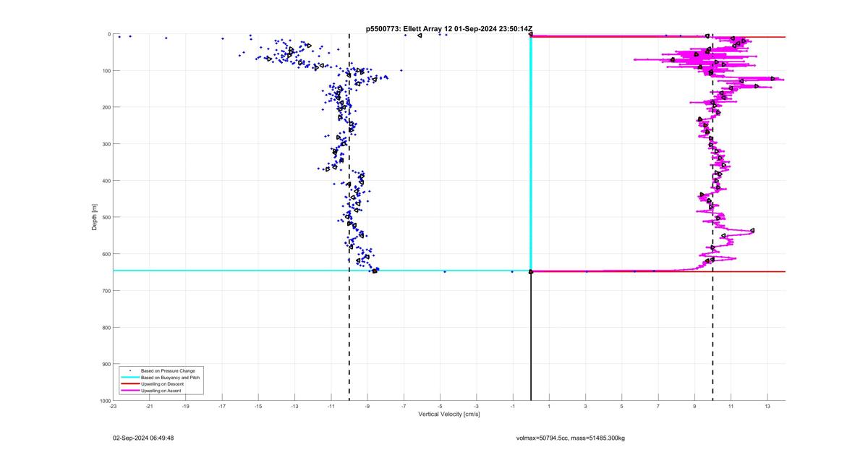868x450 pixels.
Task: Click x-axis tick label '-7'
Action: click(x=404, y=407)
